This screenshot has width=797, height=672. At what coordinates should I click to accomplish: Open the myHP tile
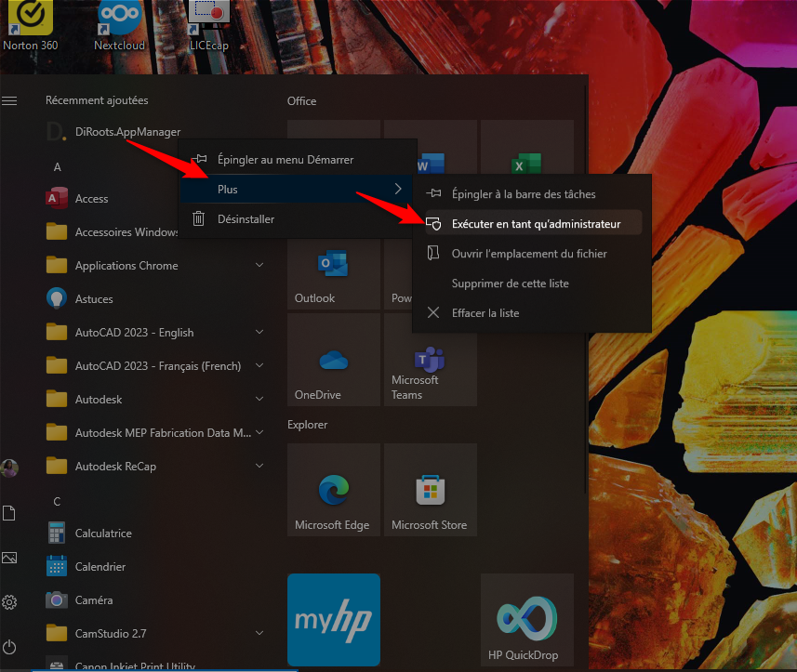pos(334,620)
